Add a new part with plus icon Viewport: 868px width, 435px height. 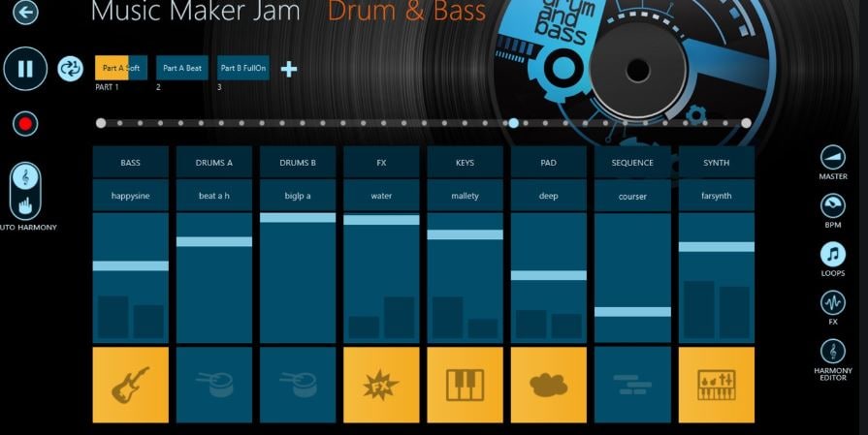coord(289,69)
